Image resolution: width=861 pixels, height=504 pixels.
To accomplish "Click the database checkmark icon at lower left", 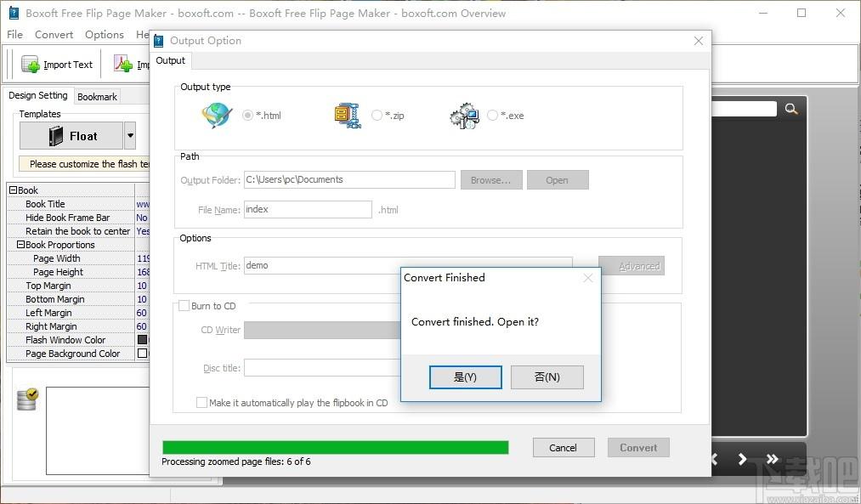I will coord(27,399).
